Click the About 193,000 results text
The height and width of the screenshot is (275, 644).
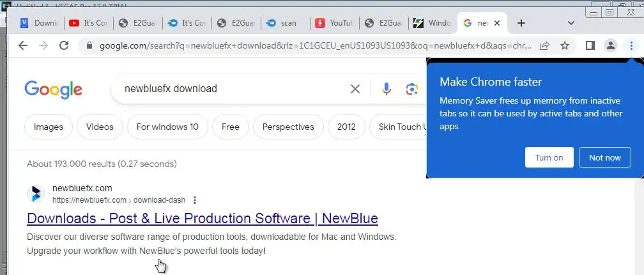[102, 164]
